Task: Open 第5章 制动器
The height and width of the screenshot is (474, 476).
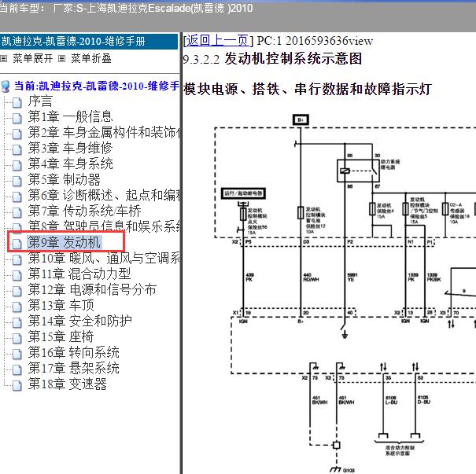Action: (64, 180)
